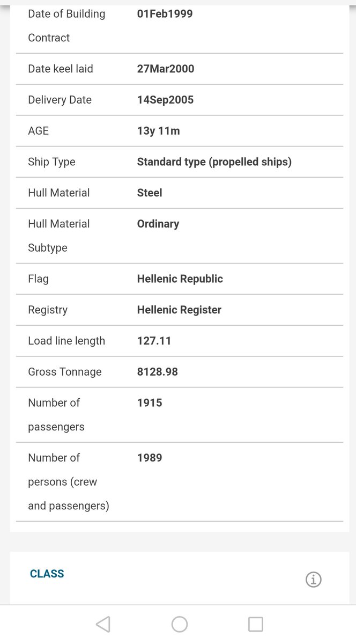Open the CLASS section heading
356x644 pixels.
click(x=47, y=574)
